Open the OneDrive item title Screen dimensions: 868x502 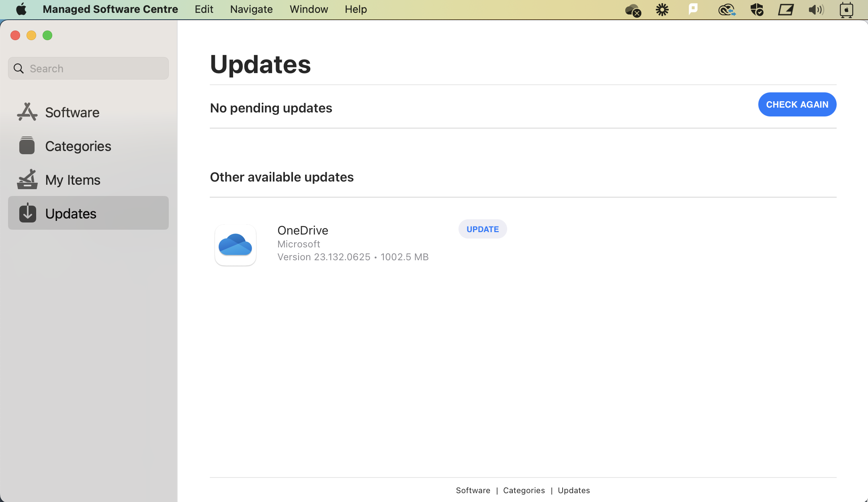click(x=303, y=231)
